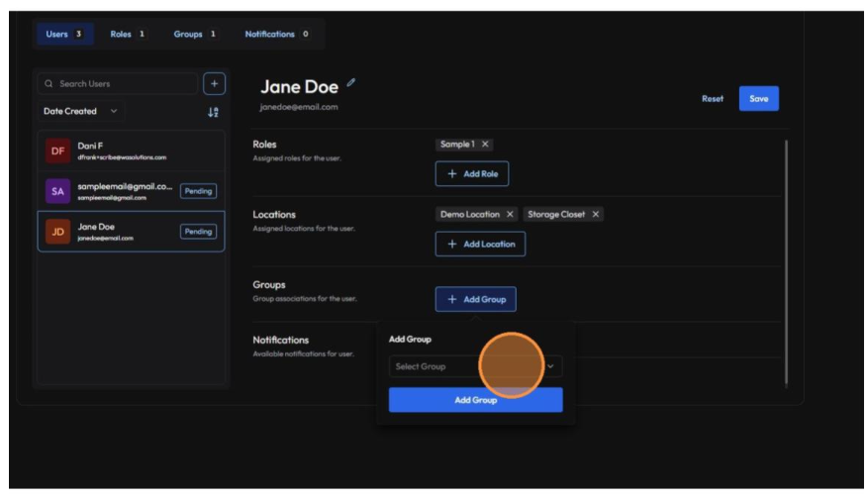
Task: Focus the Search Users field
Action: [118, 83]
